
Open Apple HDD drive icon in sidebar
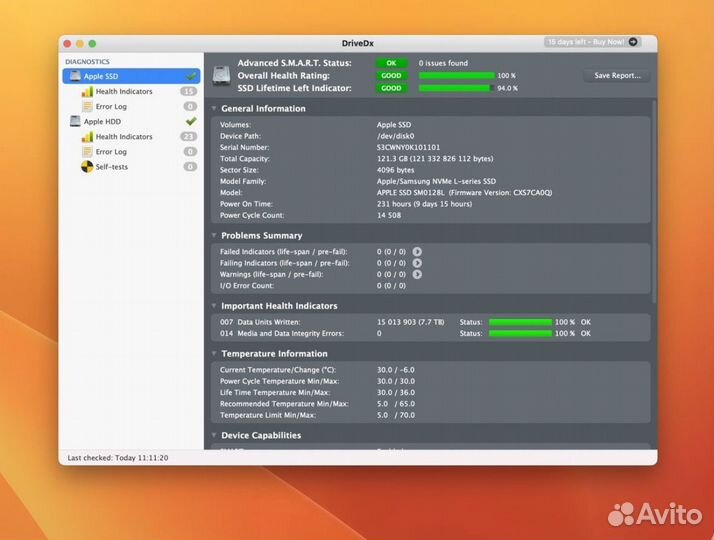[76, 122]
